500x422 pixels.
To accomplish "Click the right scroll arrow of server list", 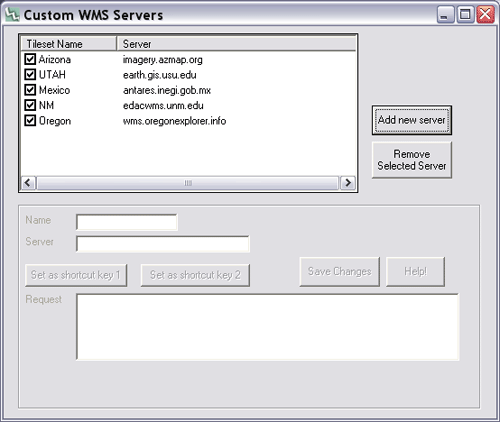I will (x=348, y=183).
